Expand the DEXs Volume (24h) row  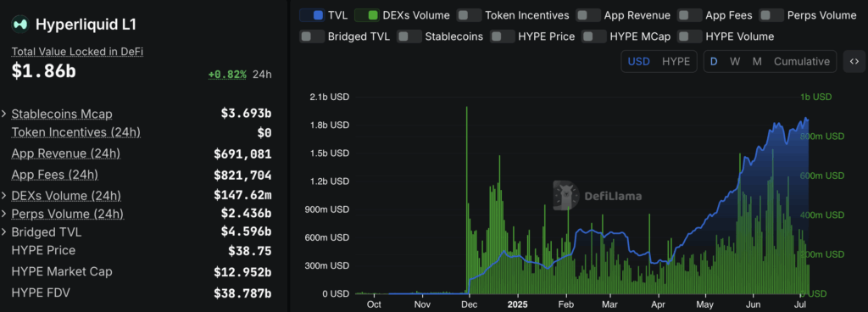point(4,196)
